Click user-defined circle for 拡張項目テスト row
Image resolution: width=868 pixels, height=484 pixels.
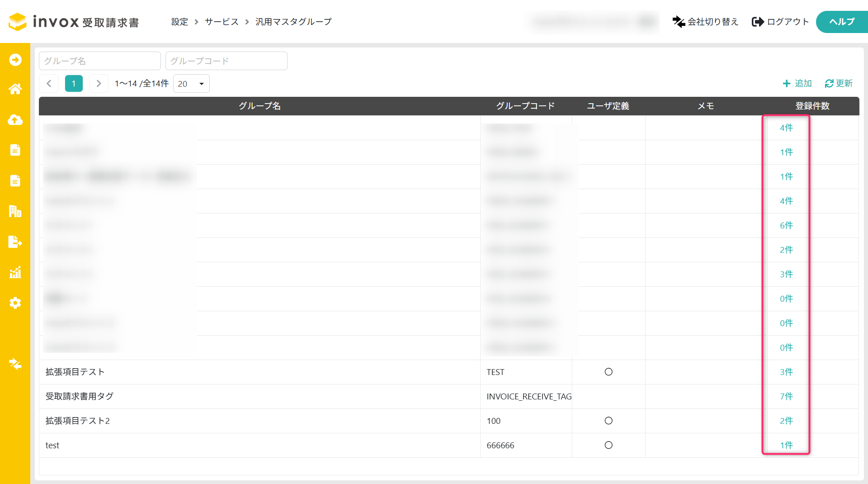(609, 372)
